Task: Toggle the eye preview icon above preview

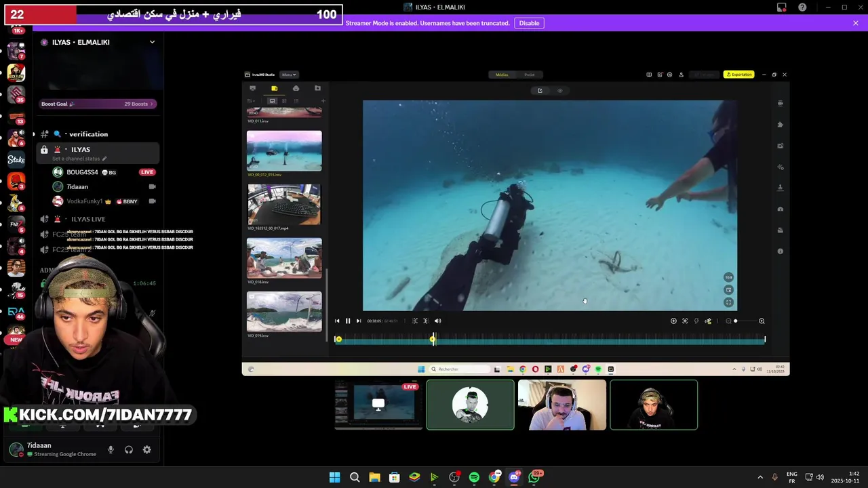Action: pyautogui.click(x=559, y=91)
